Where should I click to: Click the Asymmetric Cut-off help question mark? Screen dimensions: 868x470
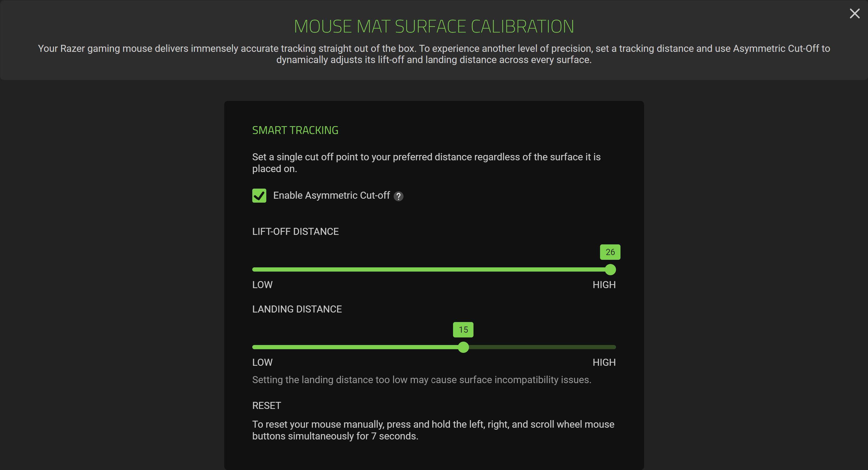(x=398, y=196)
